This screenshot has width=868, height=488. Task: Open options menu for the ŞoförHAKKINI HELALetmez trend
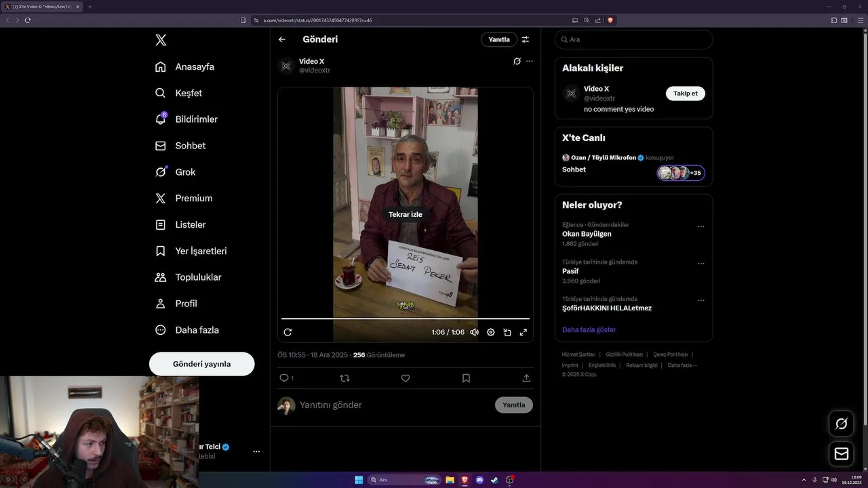point(701,300)
